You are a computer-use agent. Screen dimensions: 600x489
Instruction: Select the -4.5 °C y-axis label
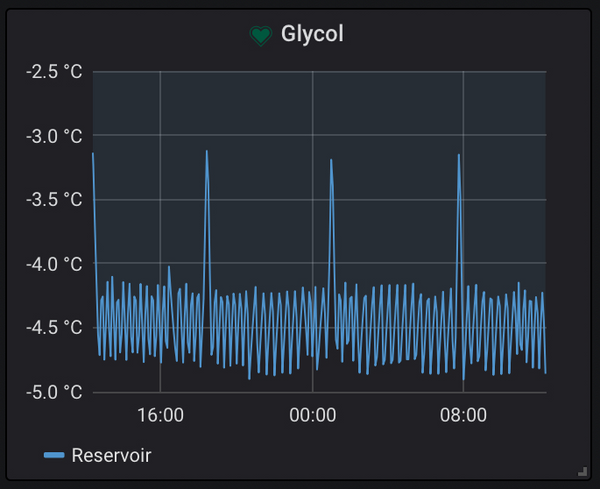point(54,328)
